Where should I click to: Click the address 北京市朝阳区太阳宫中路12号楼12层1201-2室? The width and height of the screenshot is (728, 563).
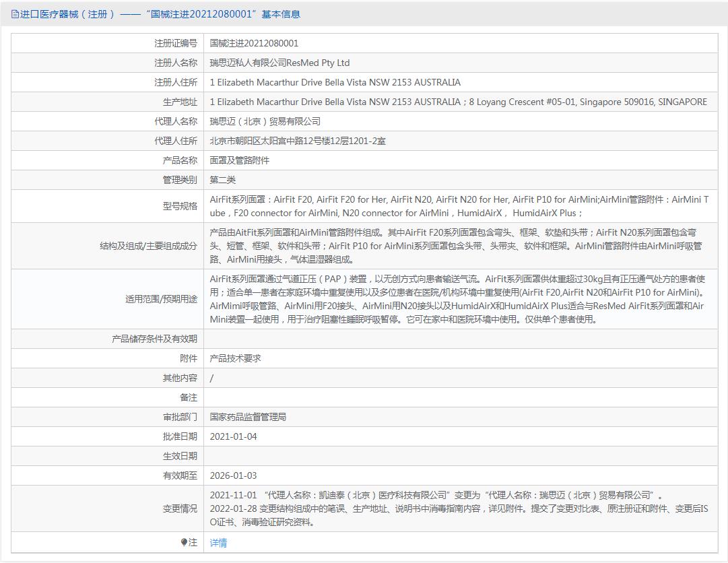(298, 141)
